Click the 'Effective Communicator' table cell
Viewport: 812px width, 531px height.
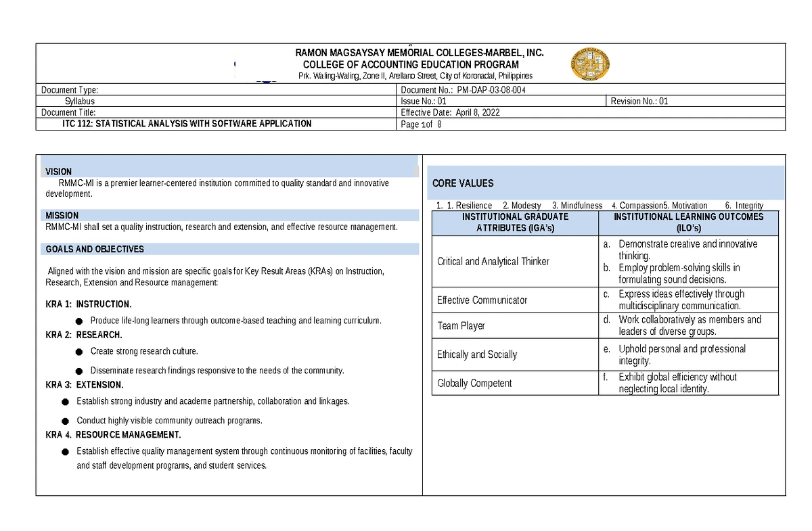[482, 300]
